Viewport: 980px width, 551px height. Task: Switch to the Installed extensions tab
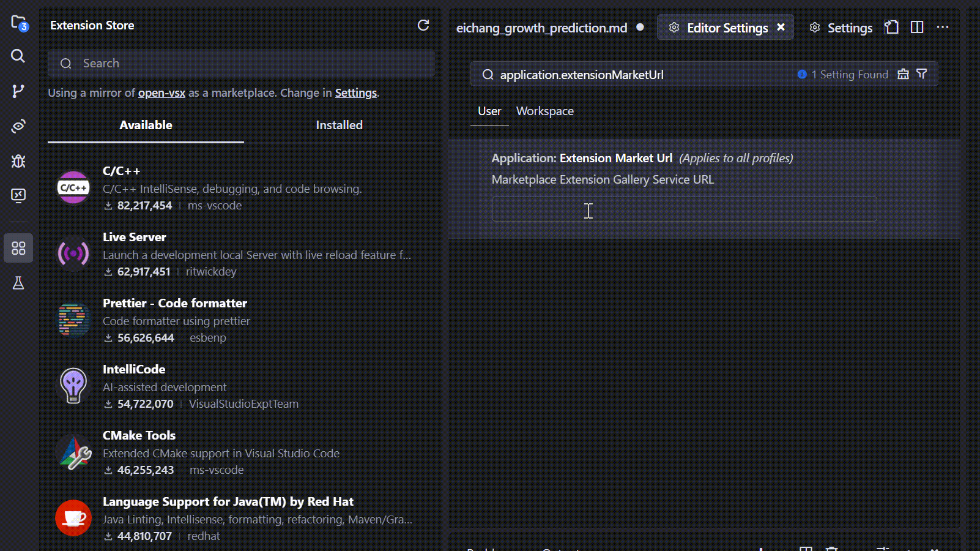coord(339,126)
